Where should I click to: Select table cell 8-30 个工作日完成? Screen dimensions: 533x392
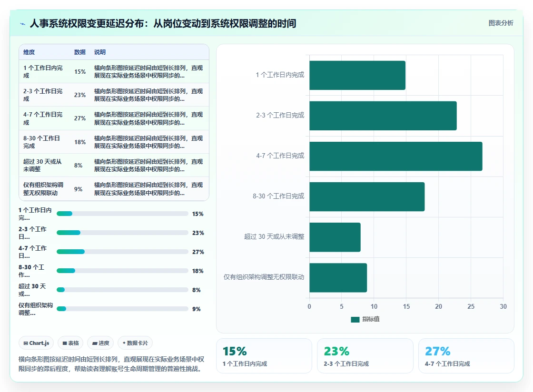(44, 142)
